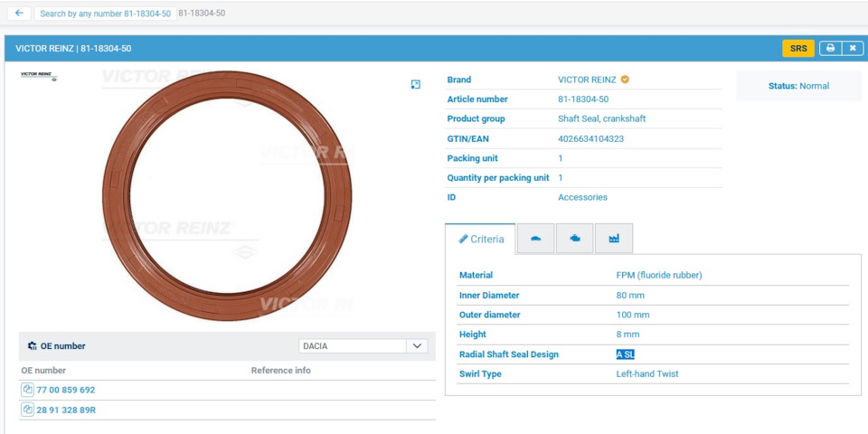
Task: Click the 'Radial Shaft Seal Design' label
Action: [x=509, y=354]
